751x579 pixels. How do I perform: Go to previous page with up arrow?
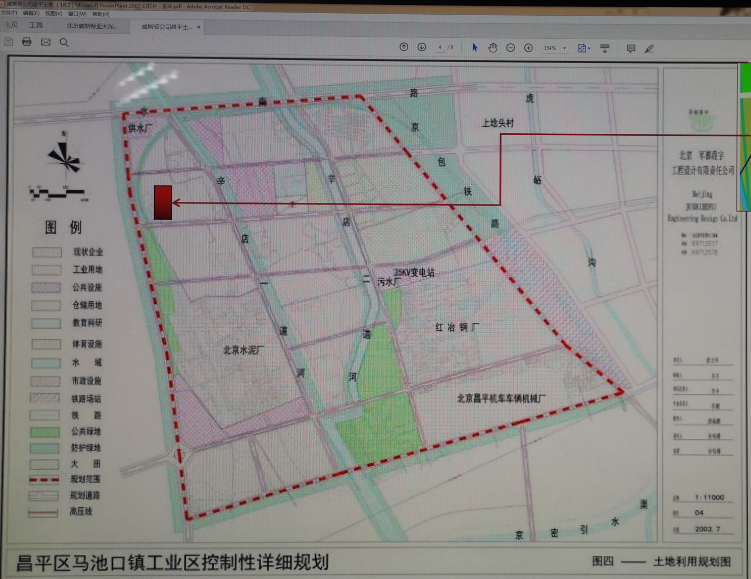point(404,47)
